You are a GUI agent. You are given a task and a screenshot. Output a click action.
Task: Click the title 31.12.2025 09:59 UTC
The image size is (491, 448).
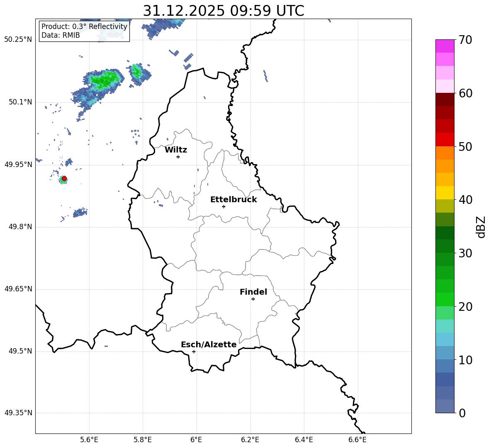pyautogui.click(x=224, y=11)
